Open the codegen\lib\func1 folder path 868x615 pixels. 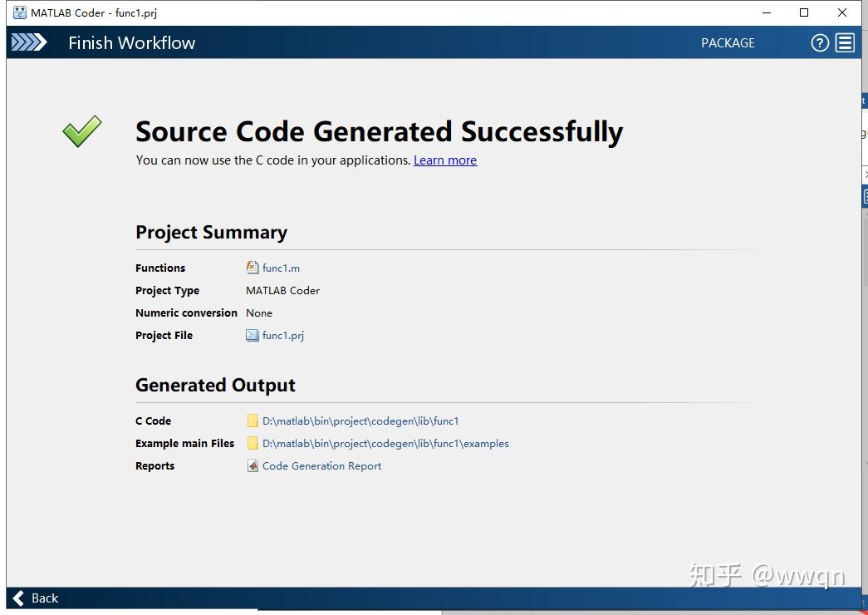(360, 421)
